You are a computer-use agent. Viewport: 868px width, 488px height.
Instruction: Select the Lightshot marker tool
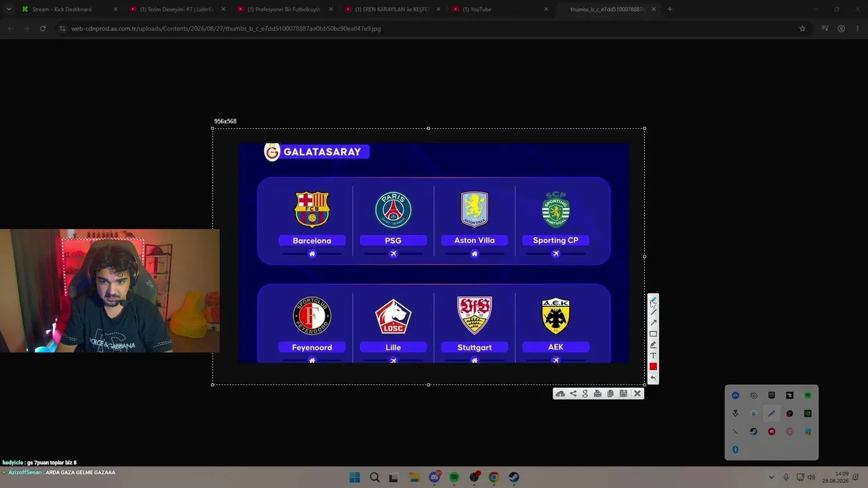coord(653,344)
